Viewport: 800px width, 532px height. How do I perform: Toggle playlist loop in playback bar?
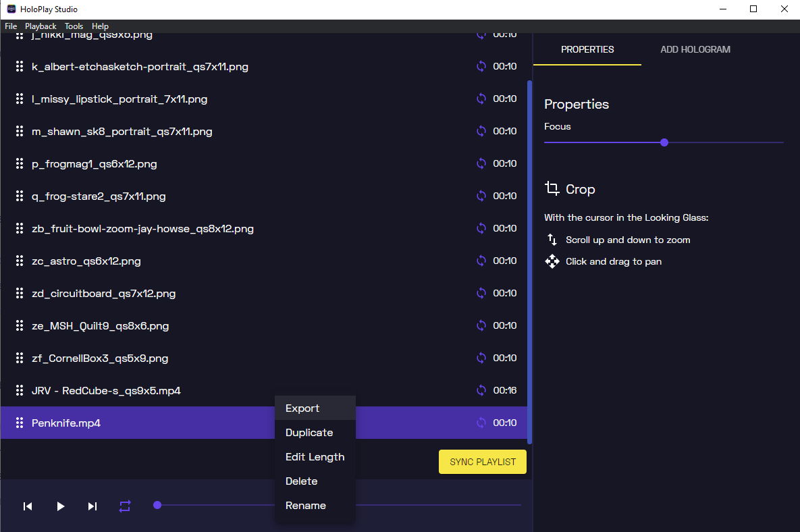(125, 506)
